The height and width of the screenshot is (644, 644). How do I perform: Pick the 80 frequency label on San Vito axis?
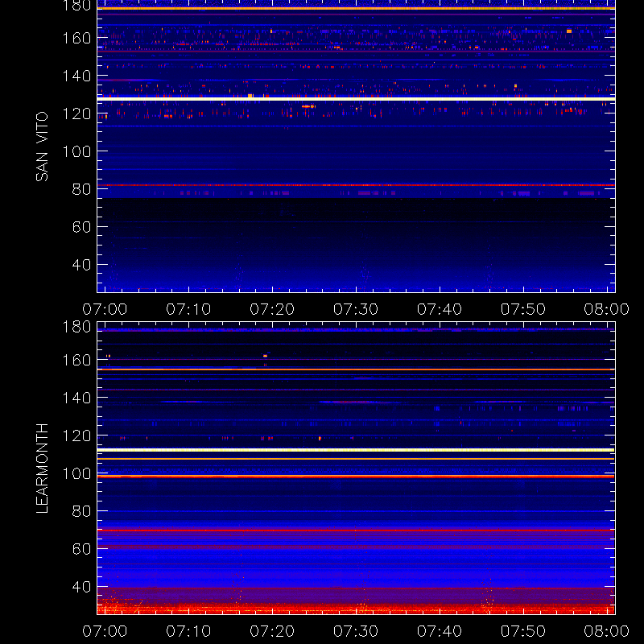point(81,189)
